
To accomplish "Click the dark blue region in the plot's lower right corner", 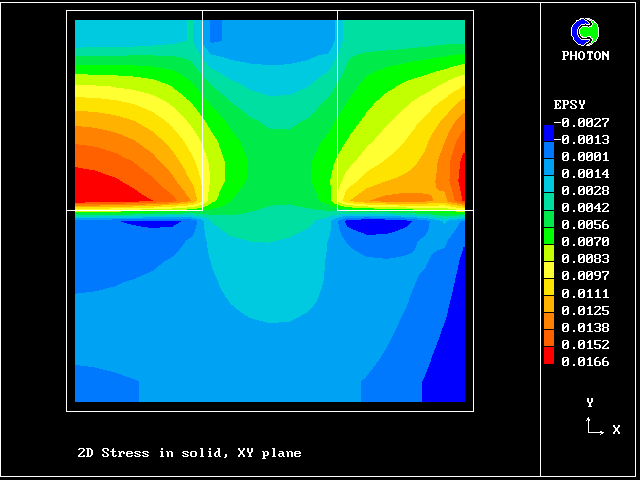I will pos(448,360).
